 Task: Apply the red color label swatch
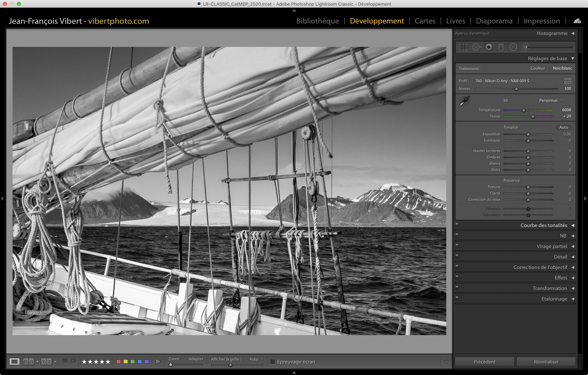(119, 361)
